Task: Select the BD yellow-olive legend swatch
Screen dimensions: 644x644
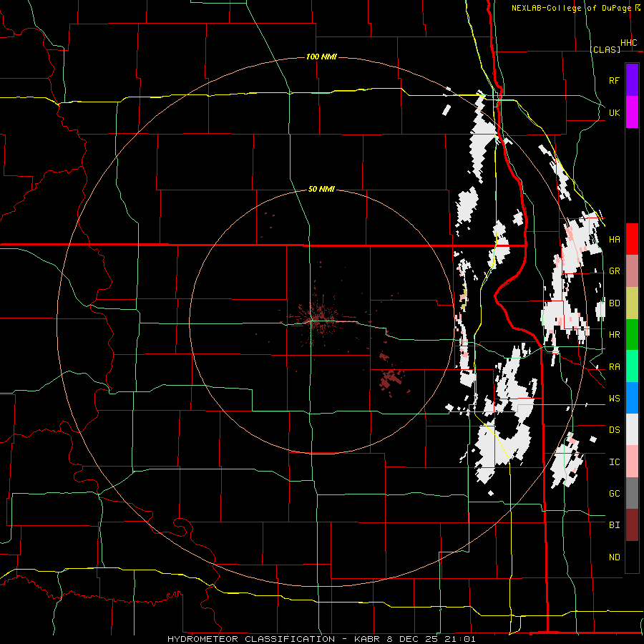Action: click(632, 303)
